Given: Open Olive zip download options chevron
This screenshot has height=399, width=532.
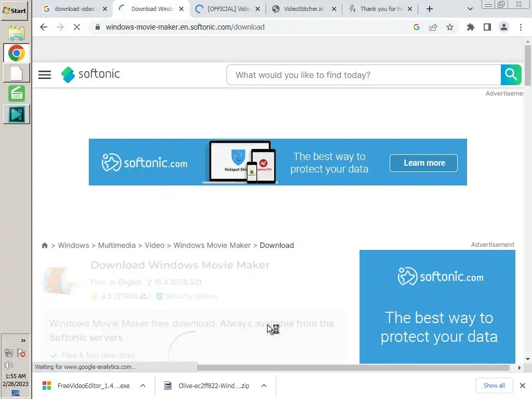Looking at the screenshot, I should point(264,386).
